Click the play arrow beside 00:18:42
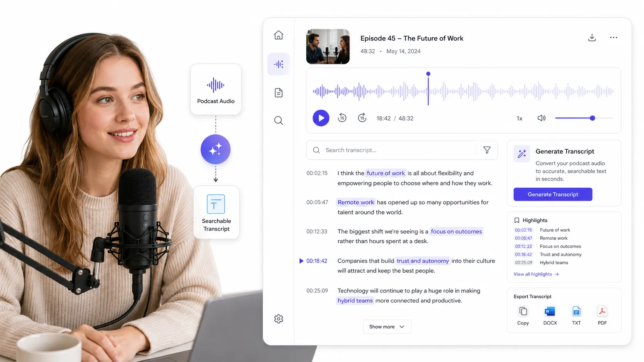Viewport: 644px width, 362px height. (x=301, y=261)
